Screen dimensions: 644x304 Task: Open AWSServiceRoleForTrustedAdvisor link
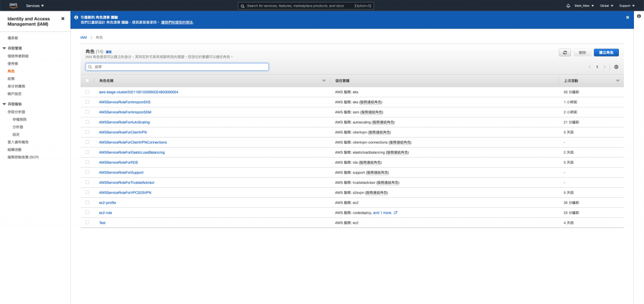126,182
